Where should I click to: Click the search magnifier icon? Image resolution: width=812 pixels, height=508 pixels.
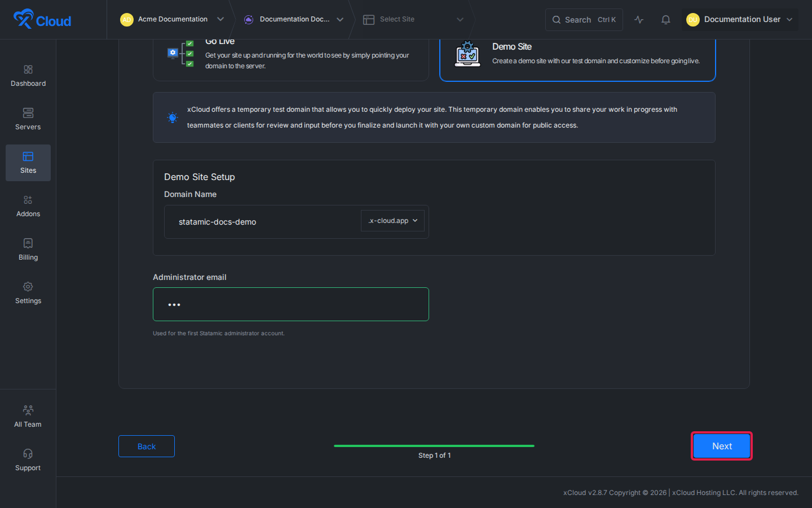pyautogui.click(x=557, y=20)
